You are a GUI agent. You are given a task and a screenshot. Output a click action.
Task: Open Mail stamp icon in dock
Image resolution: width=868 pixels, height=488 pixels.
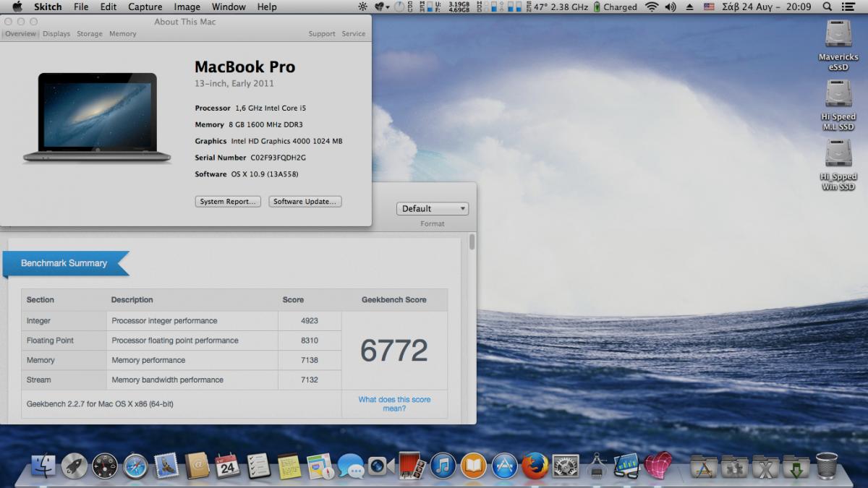point(166,466)
